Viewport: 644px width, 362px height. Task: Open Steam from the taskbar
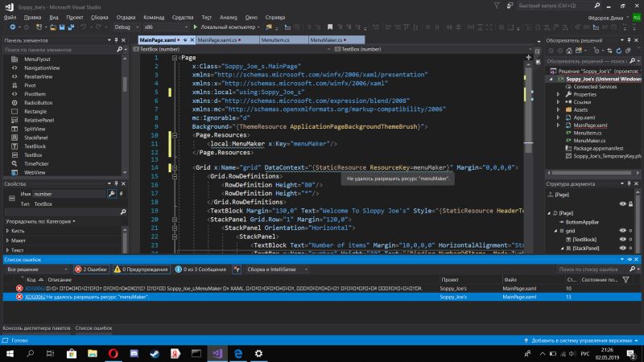[155, 353]
